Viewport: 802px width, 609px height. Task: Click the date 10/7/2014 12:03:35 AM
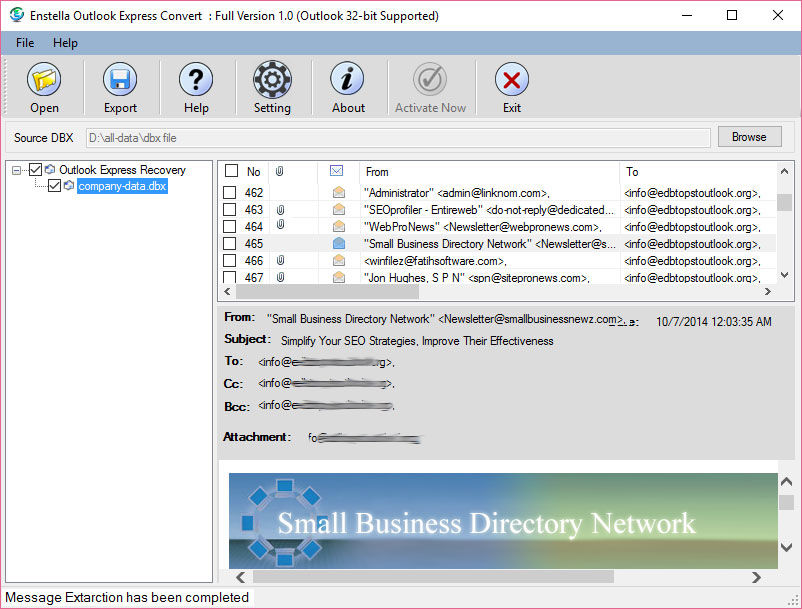[x=714, y=322]
